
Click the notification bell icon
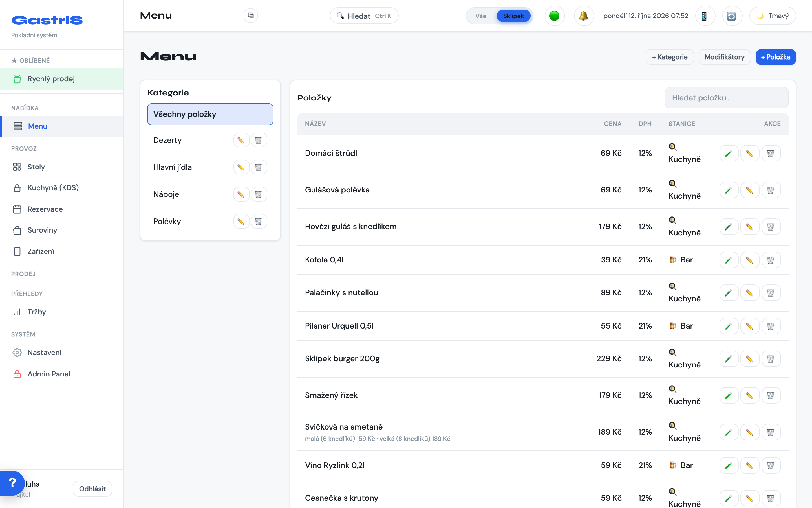pos(584,16)
